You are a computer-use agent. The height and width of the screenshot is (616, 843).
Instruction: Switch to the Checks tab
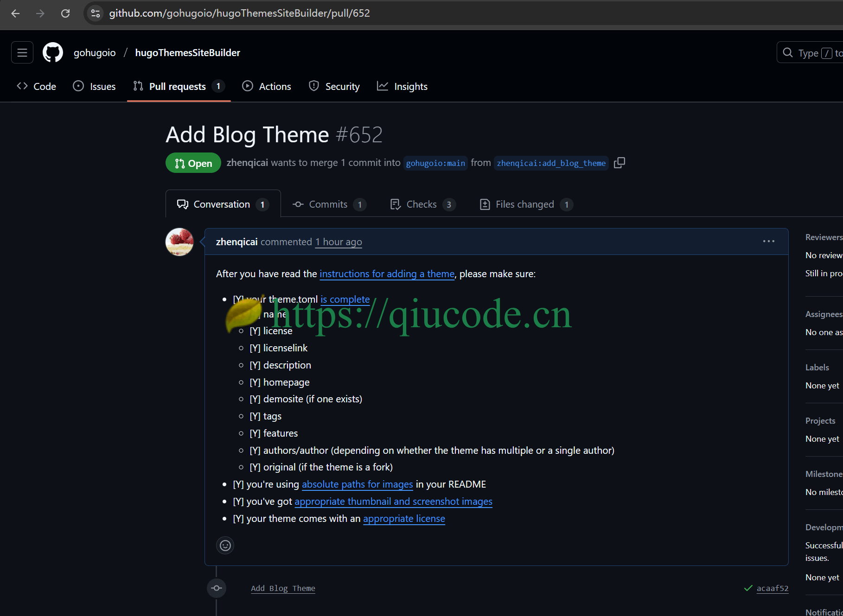(x=421, y=204)
